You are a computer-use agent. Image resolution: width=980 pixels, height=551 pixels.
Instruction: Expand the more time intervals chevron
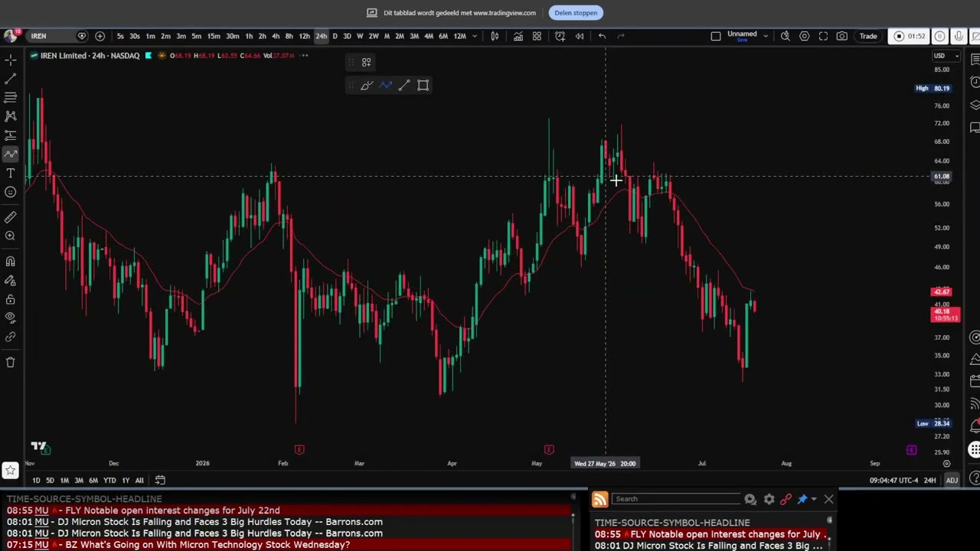(x=475, y=36)
